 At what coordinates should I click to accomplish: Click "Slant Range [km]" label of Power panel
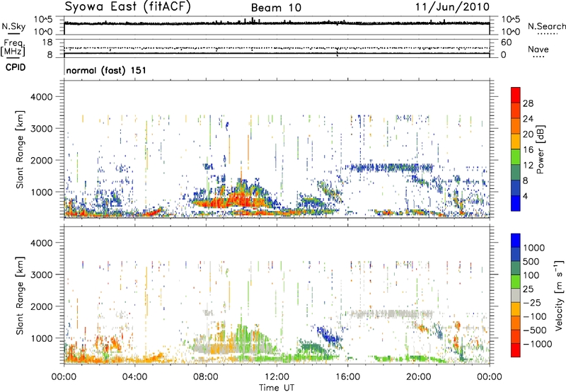coord(20,149)
